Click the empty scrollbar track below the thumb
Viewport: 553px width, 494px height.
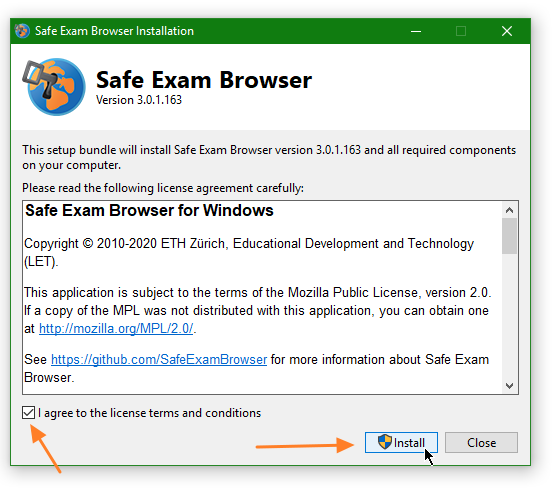click(x=509, y=316)
